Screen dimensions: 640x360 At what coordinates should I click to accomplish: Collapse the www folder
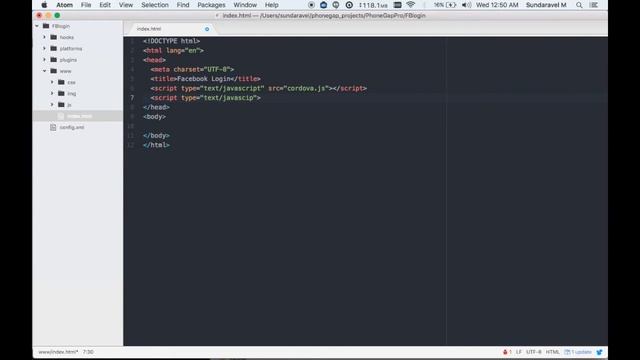tap(44, 71)
